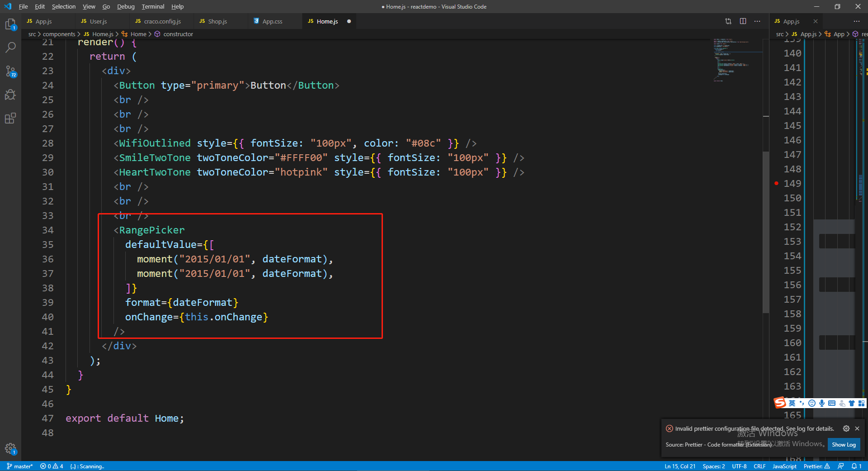Open the Explorer view in activity bar
The width and height of the screenshot is (868, 471).
coord(10,24)
